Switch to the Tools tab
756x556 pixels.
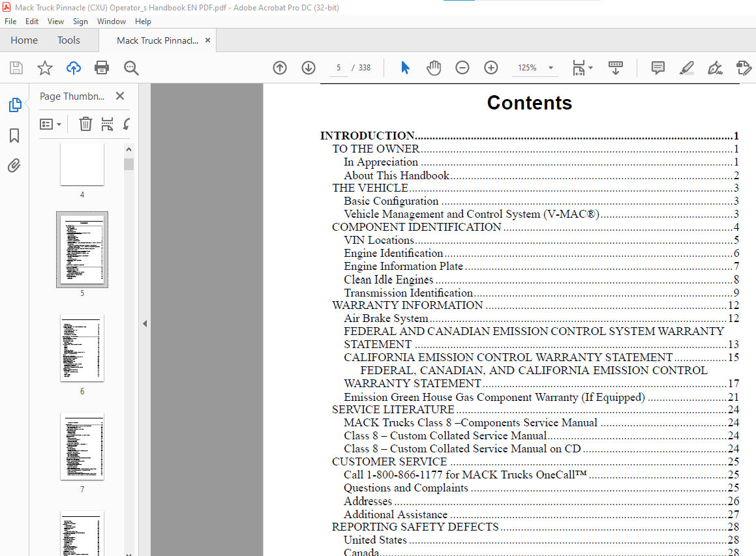(68, 40)
